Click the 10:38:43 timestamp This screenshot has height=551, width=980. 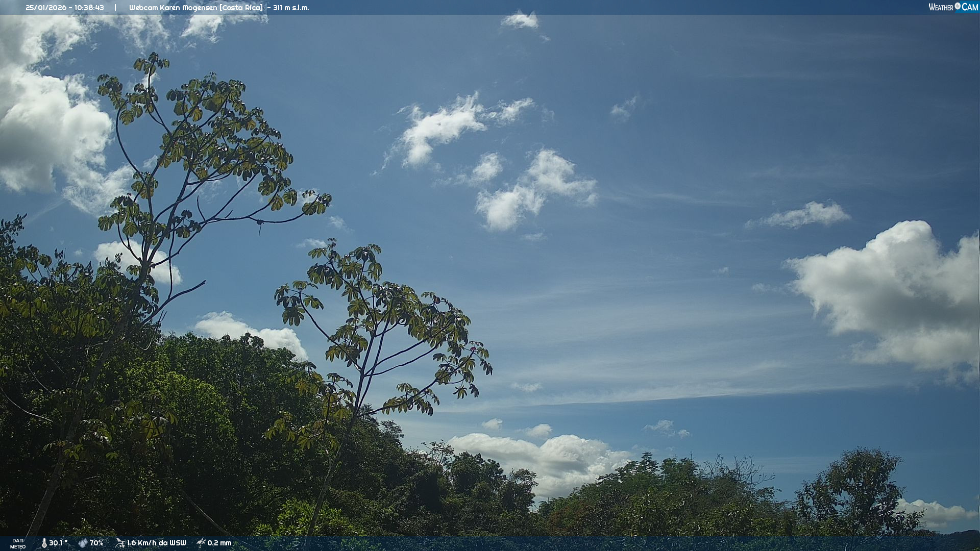click(x=88, y=8)
